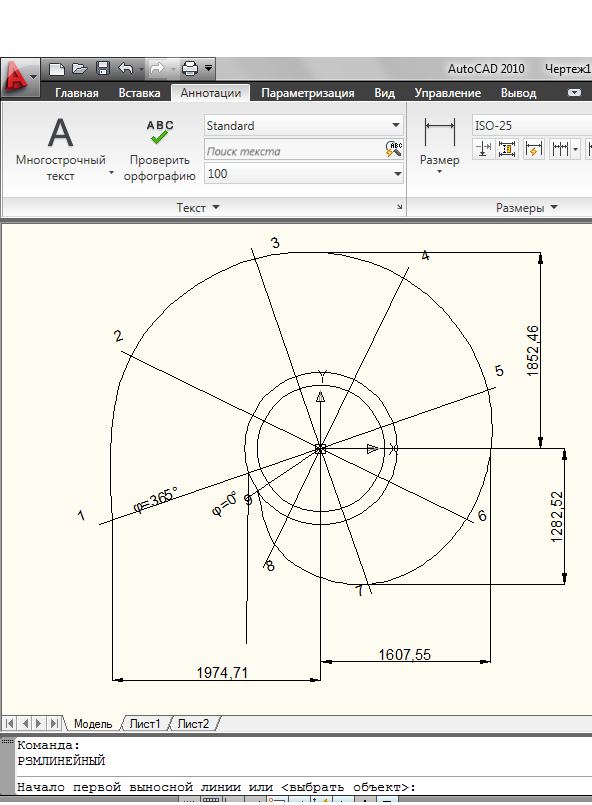Jump to first layout tab arrow

click(x=9, y=723)
